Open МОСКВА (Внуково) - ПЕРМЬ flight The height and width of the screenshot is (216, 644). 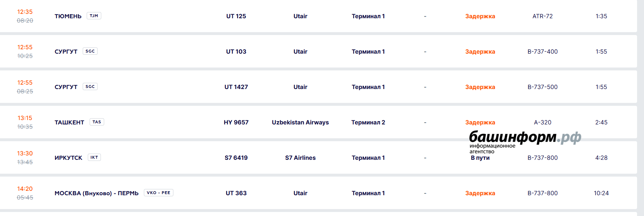coord(97,193)
